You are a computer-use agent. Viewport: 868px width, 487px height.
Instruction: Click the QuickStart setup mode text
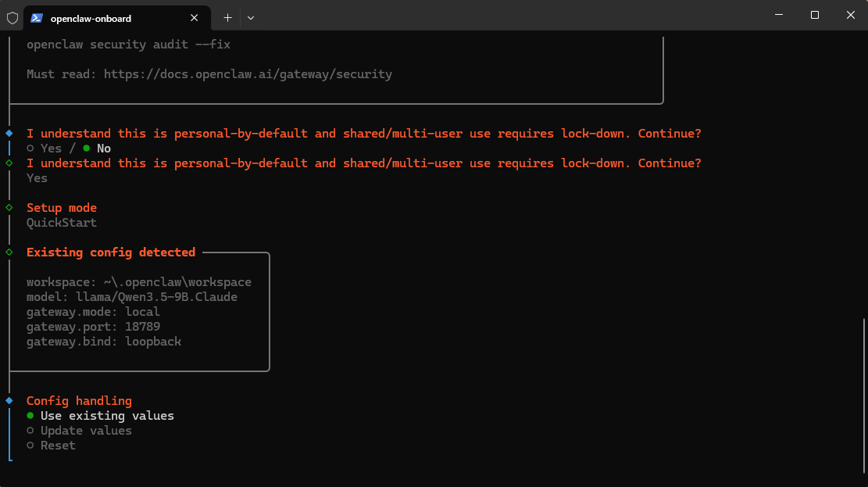62,223
